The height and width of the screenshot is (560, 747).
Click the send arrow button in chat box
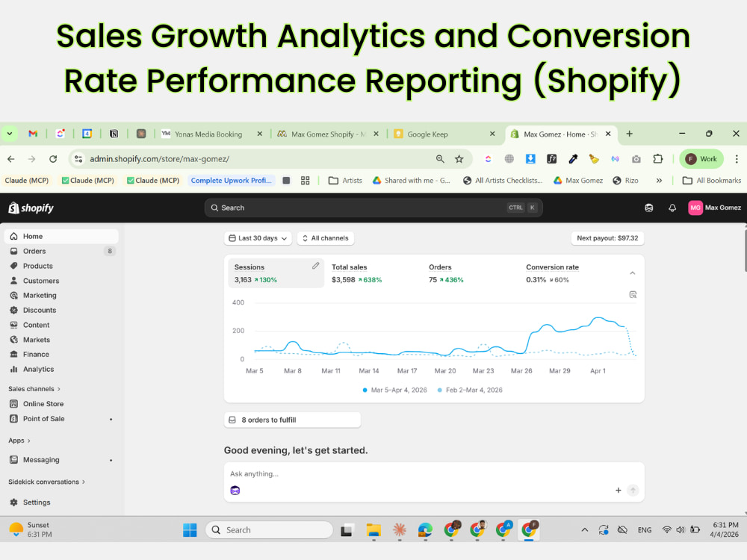click(633, 491)
